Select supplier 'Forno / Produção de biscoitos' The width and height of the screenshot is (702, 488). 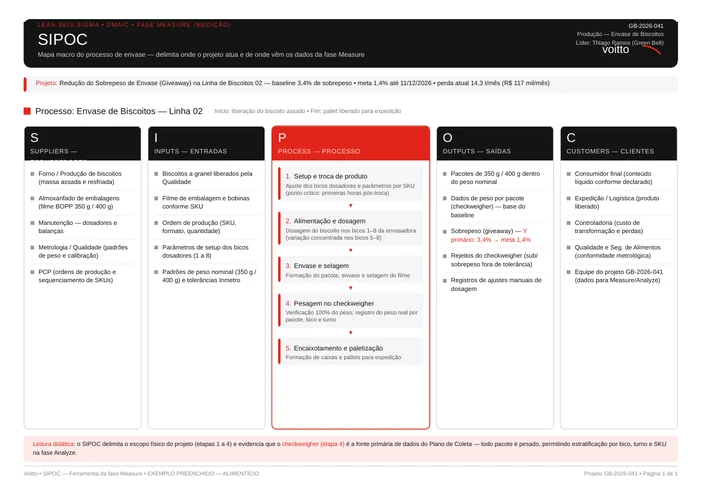click(80, 178)
